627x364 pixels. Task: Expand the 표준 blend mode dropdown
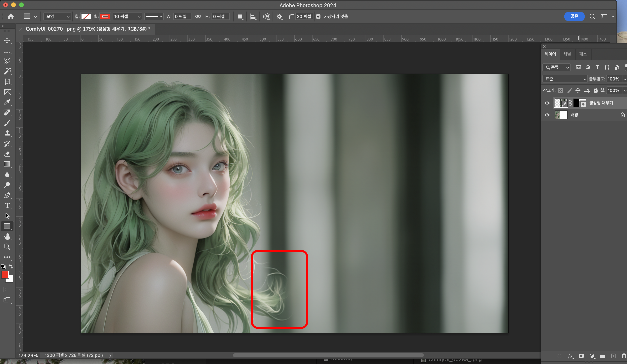(x=565, y=79)
